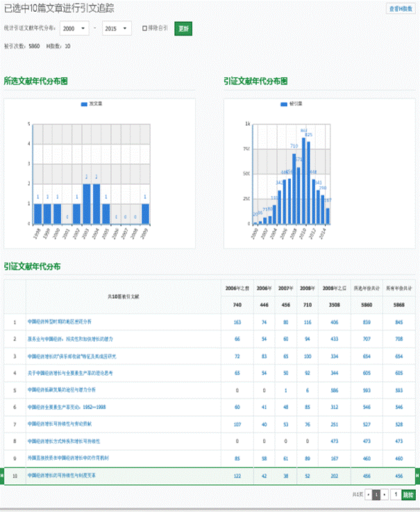
Task: Click the page number input field
Action: pos(396,495)
